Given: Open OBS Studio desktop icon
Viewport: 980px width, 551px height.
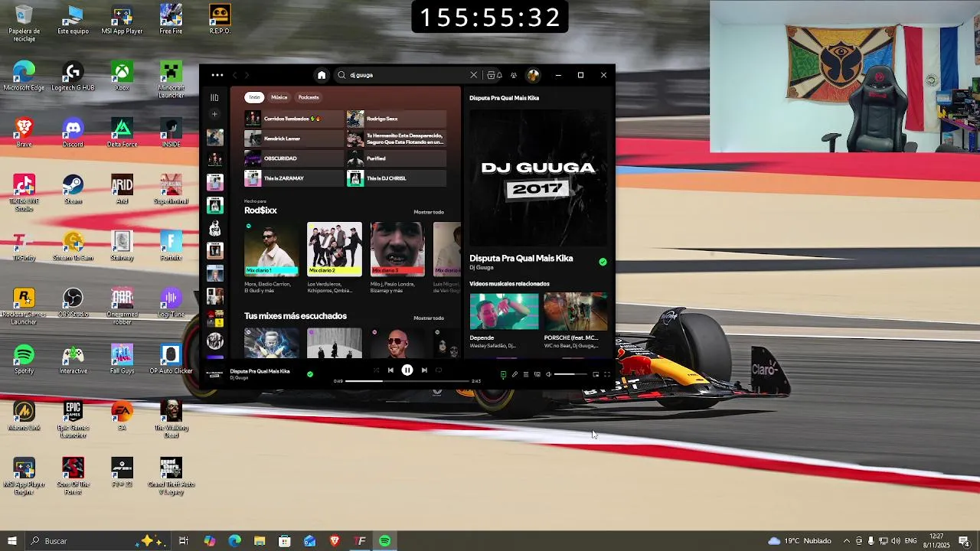Looking at the screenshot, I should point(73,303).
